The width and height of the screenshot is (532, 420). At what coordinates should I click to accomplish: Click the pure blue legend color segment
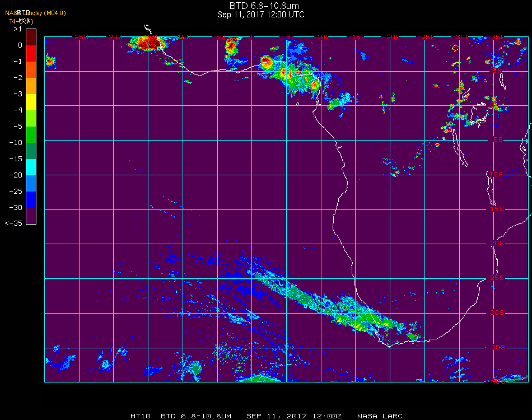[x=31, y=200]
